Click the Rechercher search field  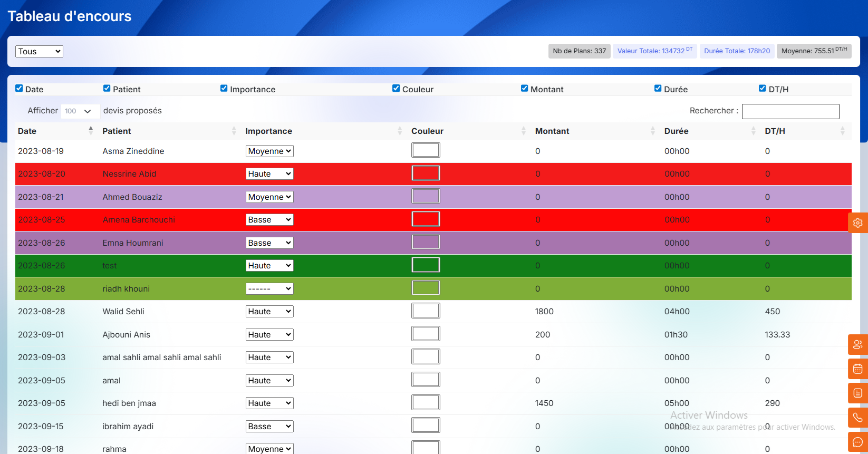[790, 111]
